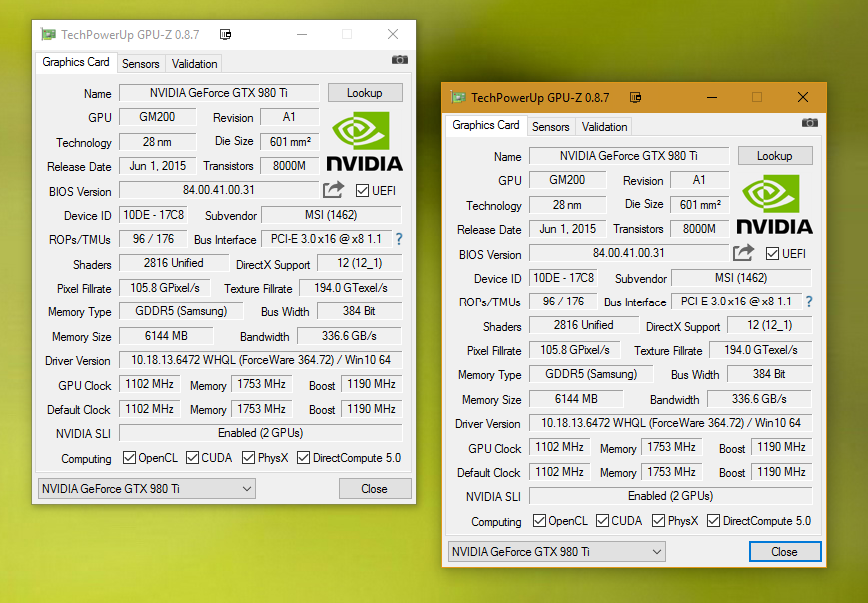The height and width of the screenshot is (603, 868).
Task: Click the BIOS Version field in the white-titled window
Action: click(219, 190)
